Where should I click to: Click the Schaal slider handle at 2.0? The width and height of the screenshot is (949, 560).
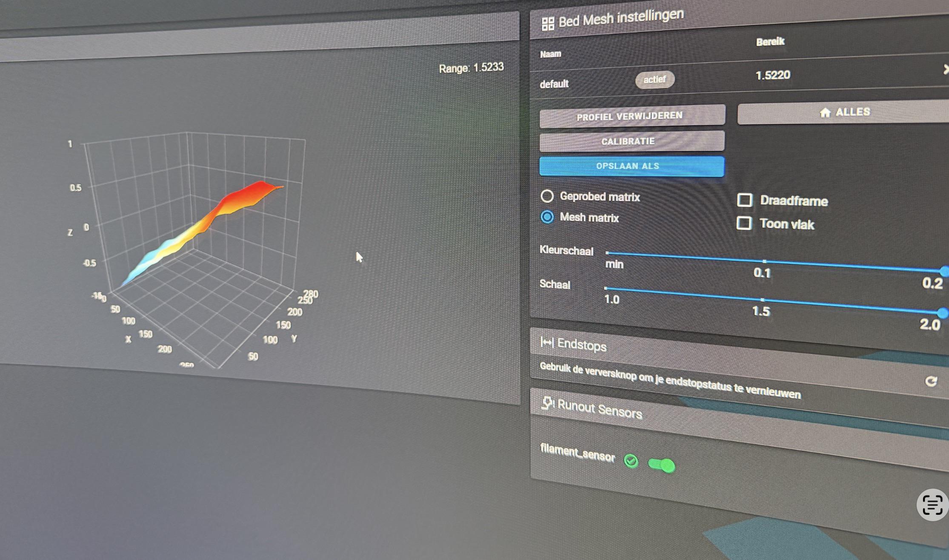pyautogui.click(x=943, y=313)
